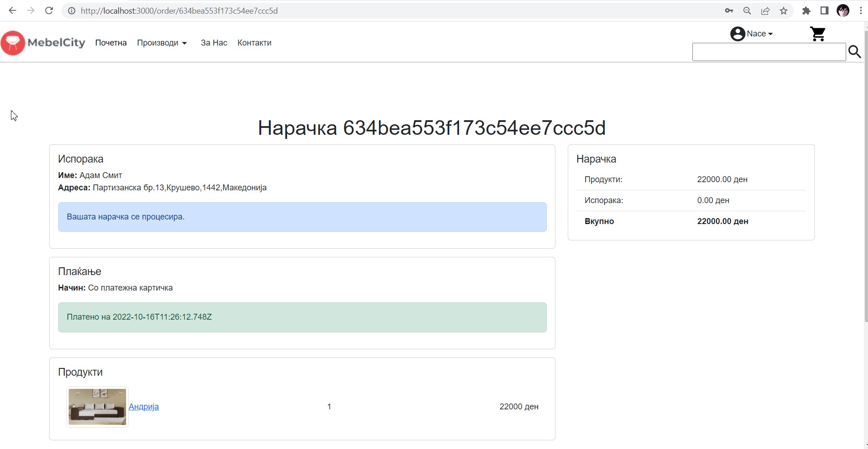The image size is (868, 449).
Task: Click the share page icon
Action: [765, 10]
